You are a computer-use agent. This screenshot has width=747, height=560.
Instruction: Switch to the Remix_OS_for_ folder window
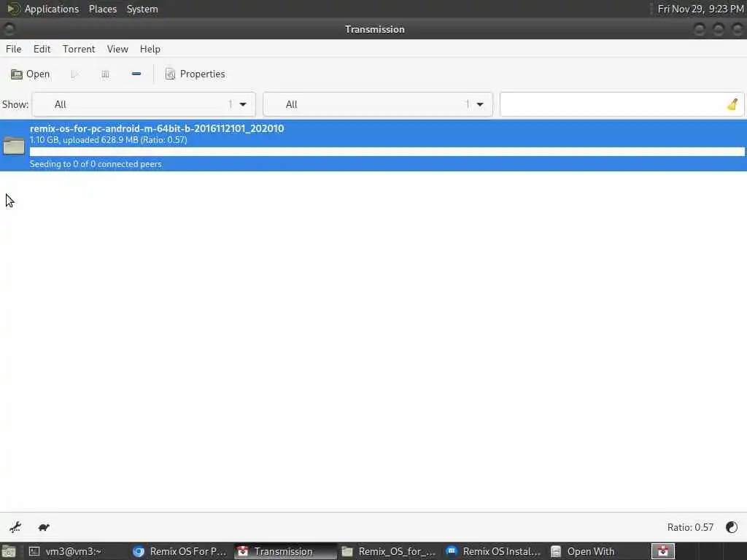pos(389,551)
